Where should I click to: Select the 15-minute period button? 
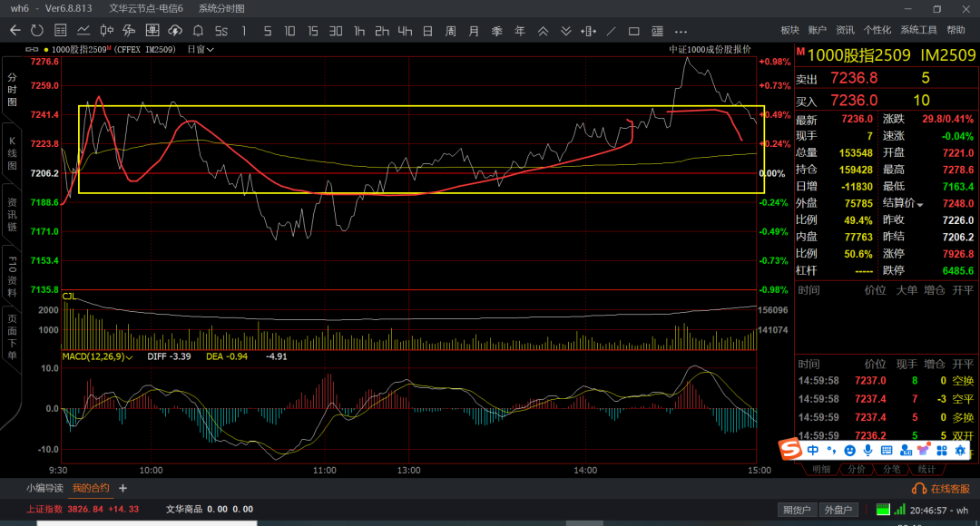[312, 31]
